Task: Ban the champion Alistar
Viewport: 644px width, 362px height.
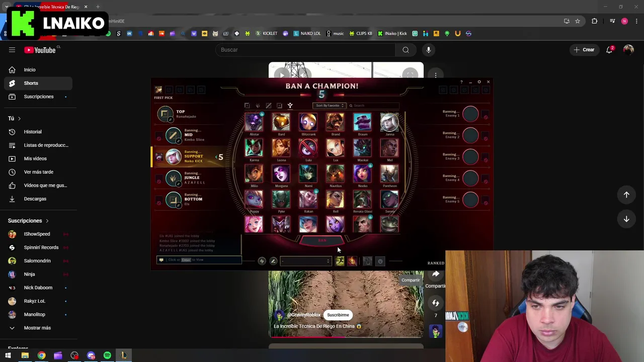Action: pos(254,122)
